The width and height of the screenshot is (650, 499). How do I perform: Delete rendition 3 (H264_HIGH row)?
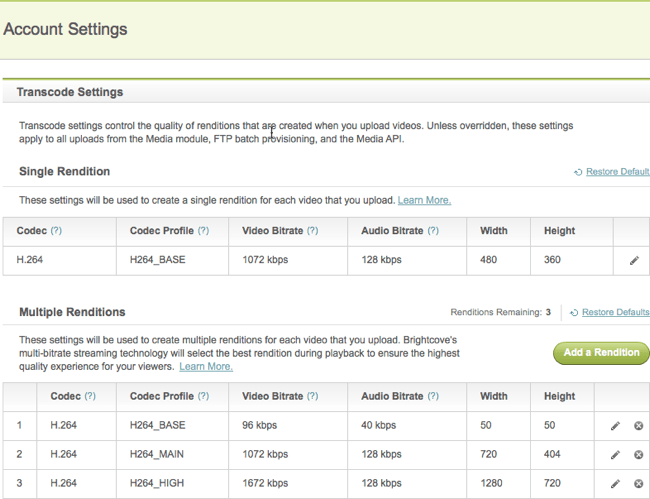tap(638, 484)
